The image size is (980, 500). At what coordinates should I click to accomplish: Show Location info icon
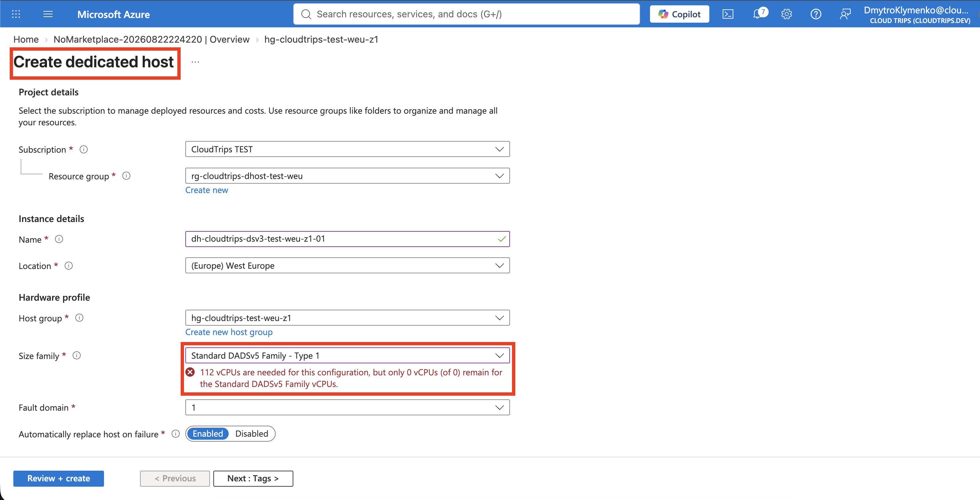tap(68, 266)
